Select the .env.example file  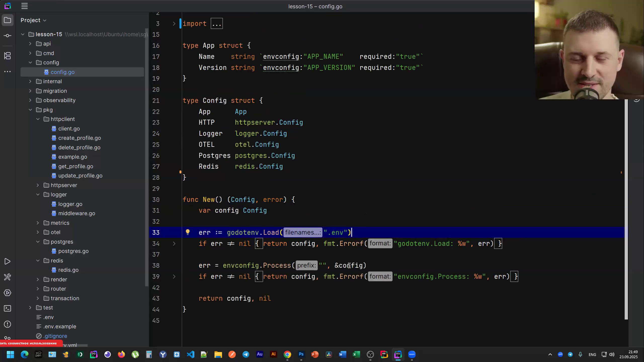coord(60,327)
